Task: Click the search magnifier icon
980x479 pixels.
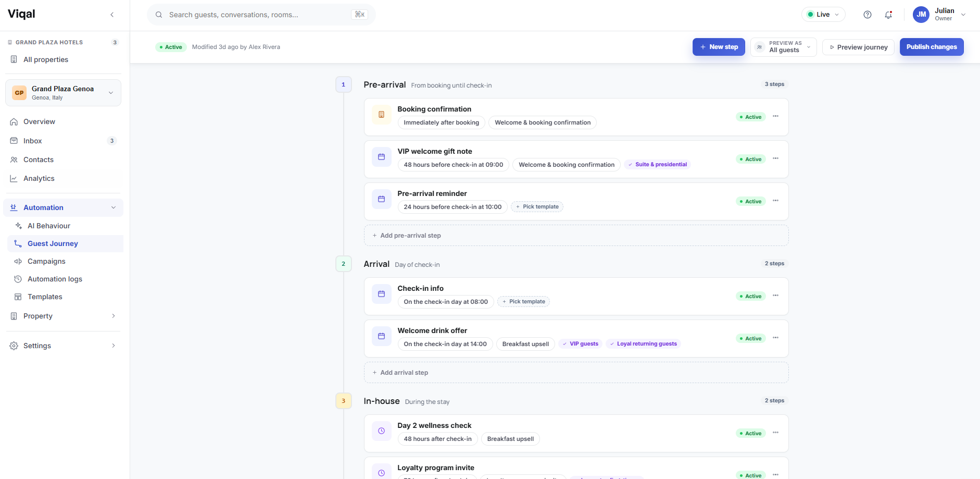Action: pyautogui.click(x=159, y=15)
